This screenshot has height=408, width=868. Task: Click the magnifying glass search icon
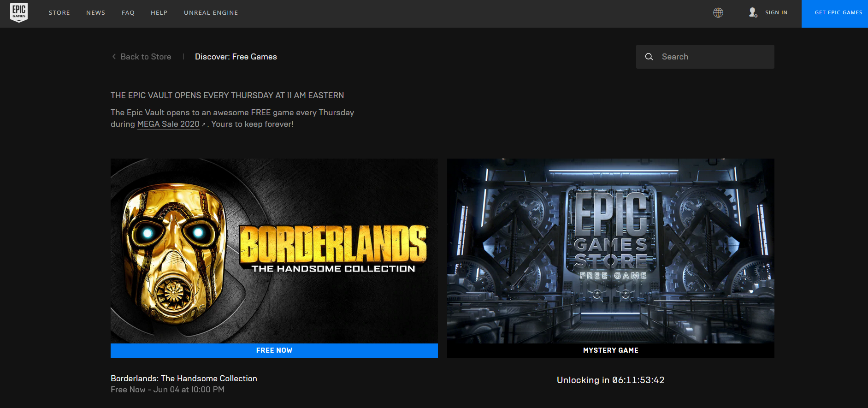tap(649, 57)
